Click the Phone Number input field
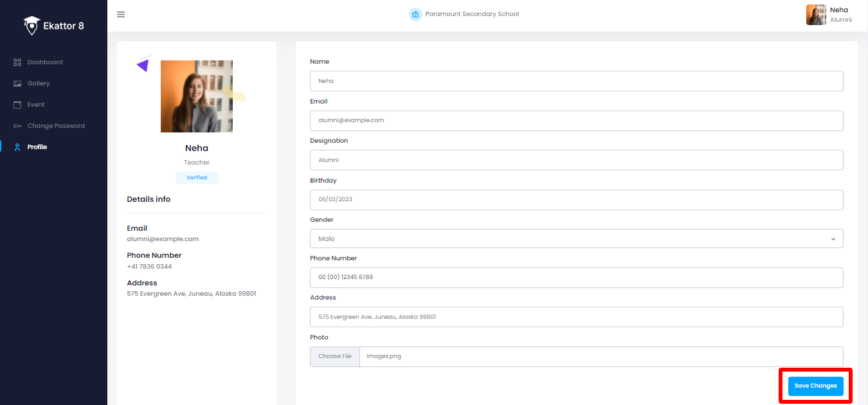Viewport: 868px width, 405px height. 575,277
